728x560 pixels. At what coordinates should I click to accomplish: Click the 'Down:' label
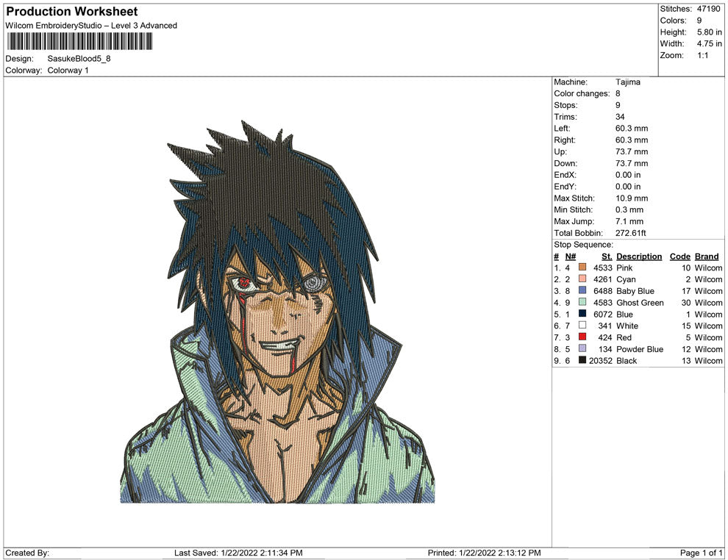pos(565,163)
